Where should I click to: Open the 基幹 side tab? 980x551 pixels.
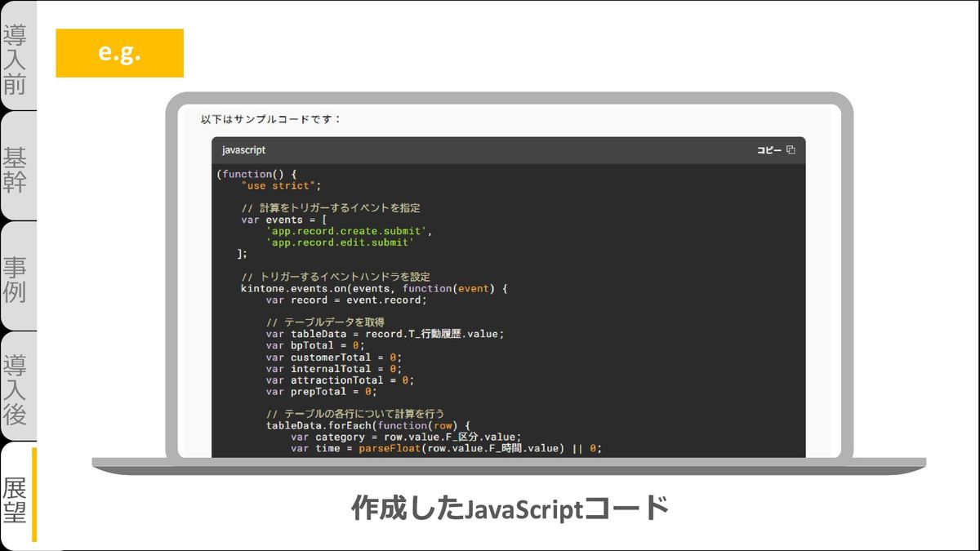click(16, 169)
